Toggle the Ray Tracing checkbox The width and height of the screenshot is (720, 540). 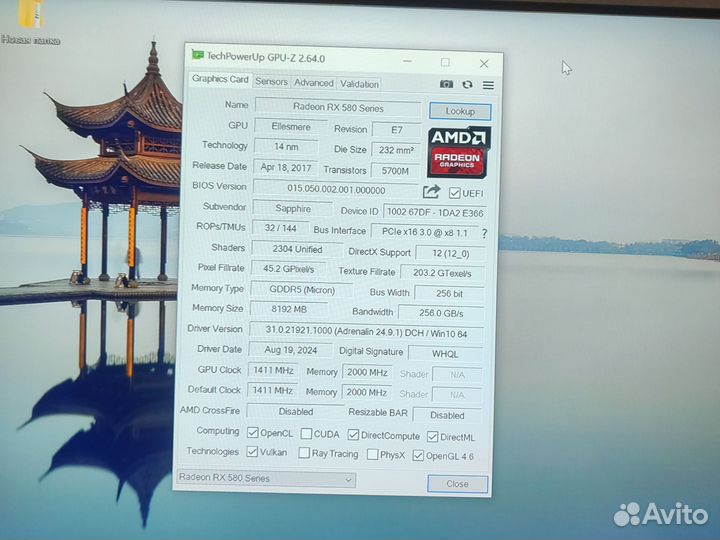[x=304, y=453]
